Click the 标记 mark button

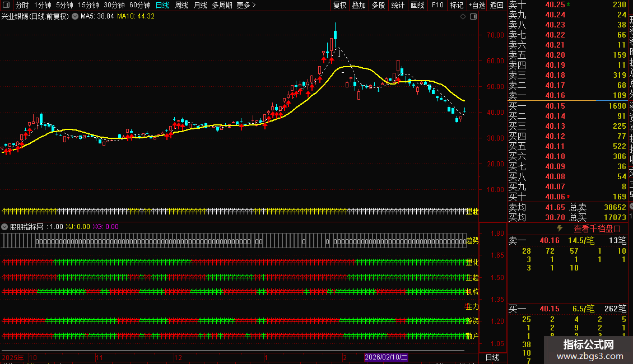pos(457,5)
